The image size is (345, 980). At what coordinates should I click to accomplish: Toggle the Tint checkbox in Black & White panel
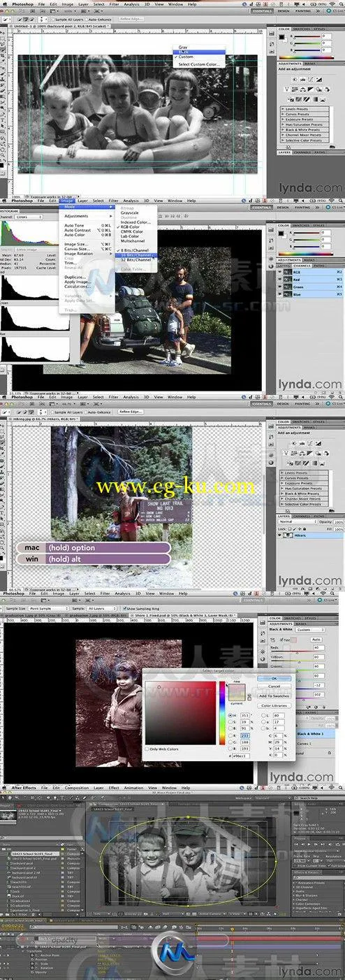pyautogui.click(x=282, y=639)
